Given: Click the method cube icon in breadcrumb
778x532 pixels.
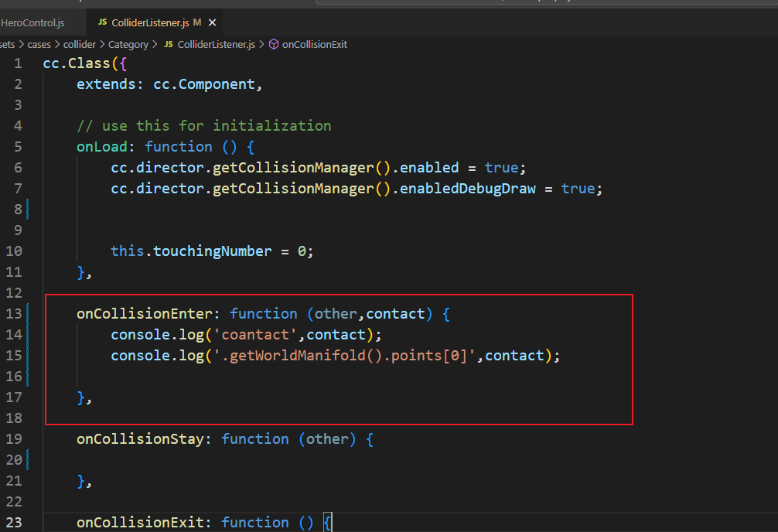Looking at the screenshot, I should click(x=274, y=45).
